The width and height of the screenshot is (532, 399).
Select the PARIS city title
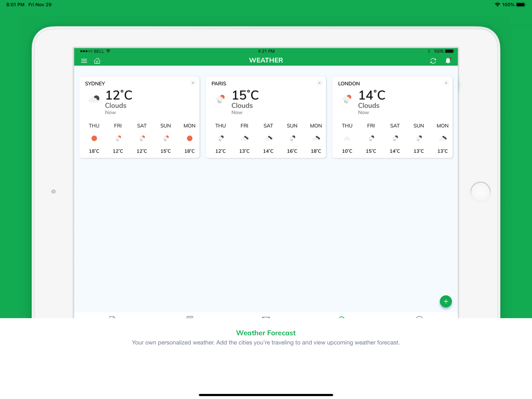point(219,84)
